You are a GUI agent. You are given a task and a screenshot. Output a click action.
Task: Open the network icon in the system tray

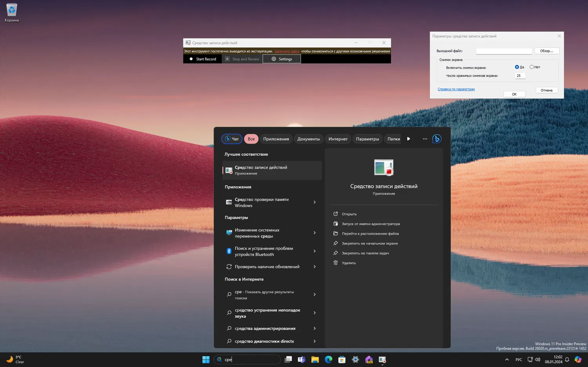[x=530, y=360]
